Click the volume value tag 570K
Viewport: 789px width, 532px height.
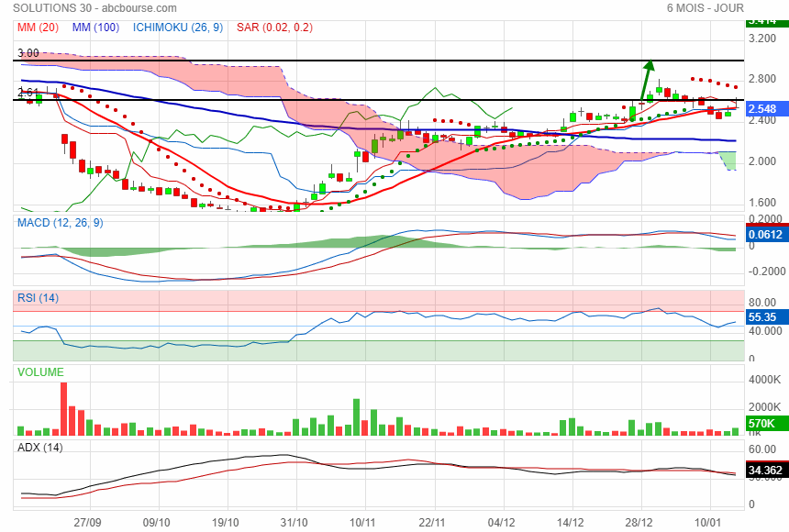tap(766, 423)
